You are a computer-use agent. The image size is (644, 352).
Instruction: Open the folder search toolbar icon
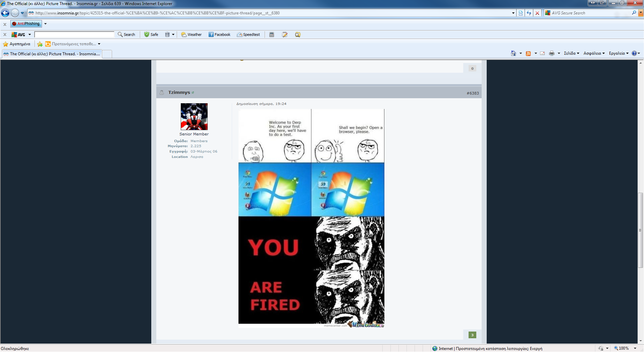298,35
